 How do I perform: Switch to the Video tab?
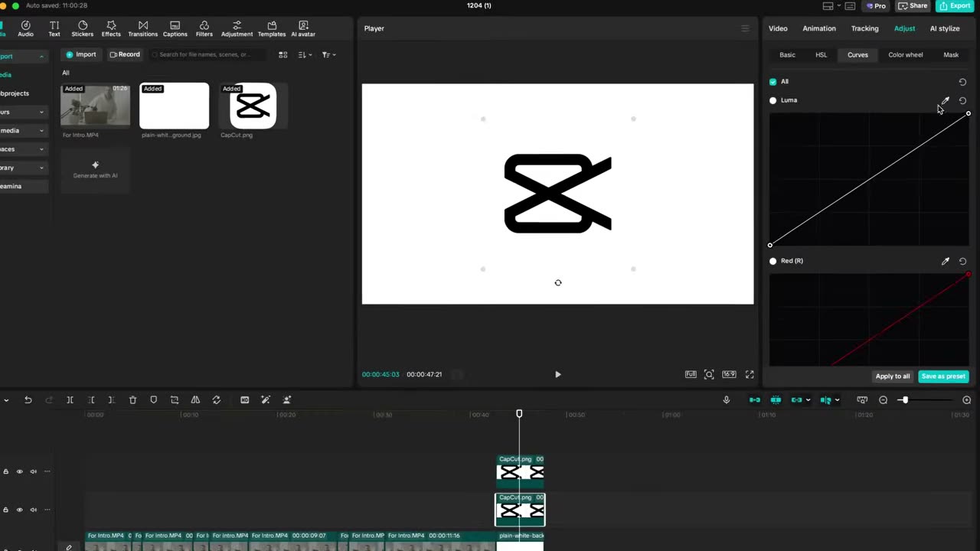(778, 28)
